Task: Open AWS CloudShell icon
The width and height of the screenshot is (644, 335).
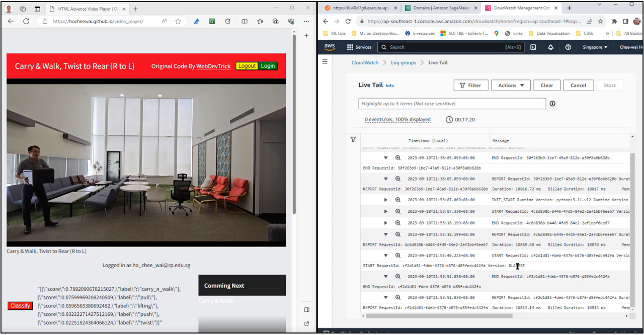Action: [533, 47]
